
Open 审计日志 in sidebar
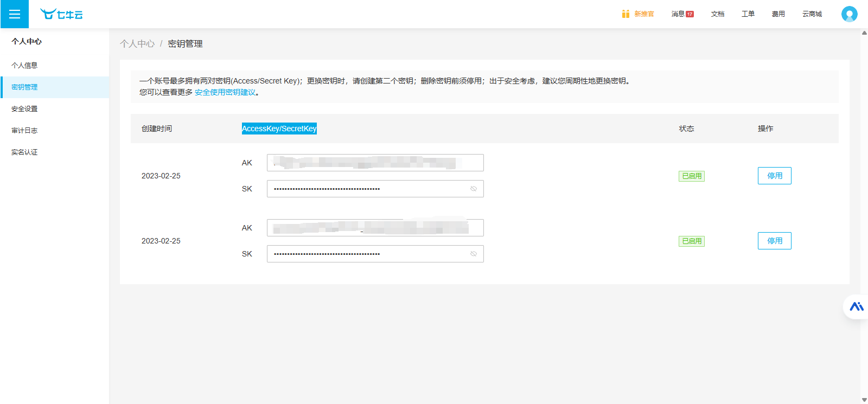[x=24, y=131]
